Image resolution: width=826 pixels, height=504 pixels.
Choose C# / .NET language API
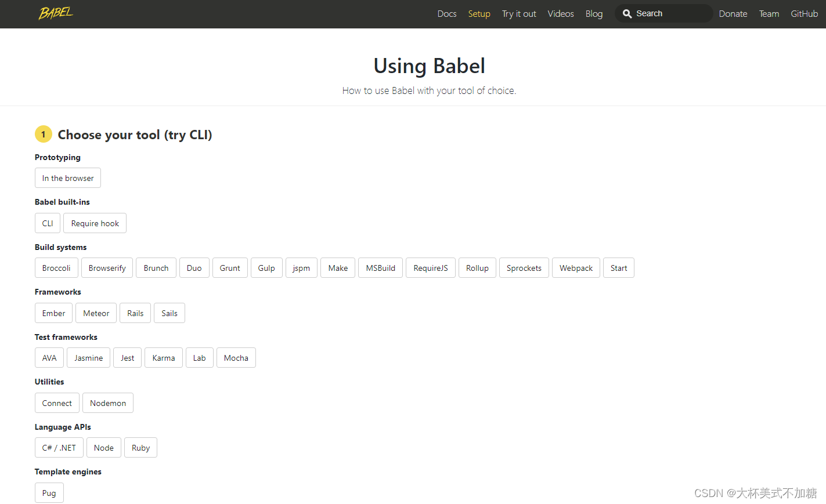59,448
